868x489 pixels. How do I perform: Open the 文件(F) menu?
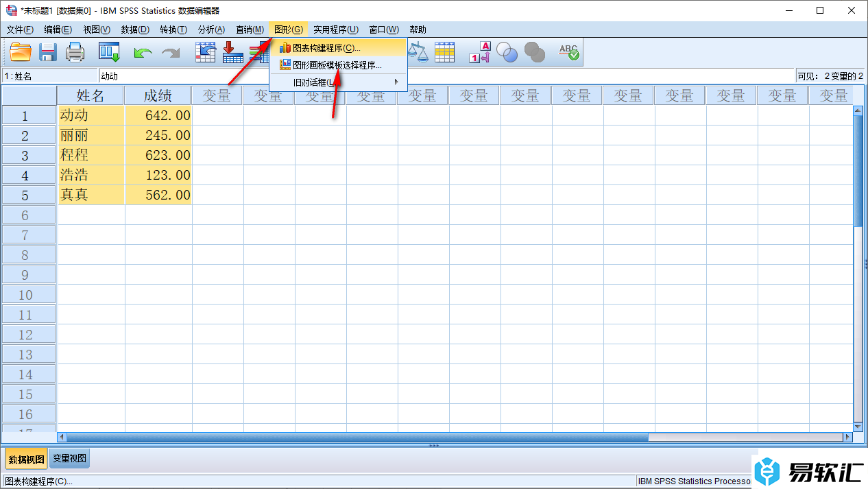[x=20, y=29]
